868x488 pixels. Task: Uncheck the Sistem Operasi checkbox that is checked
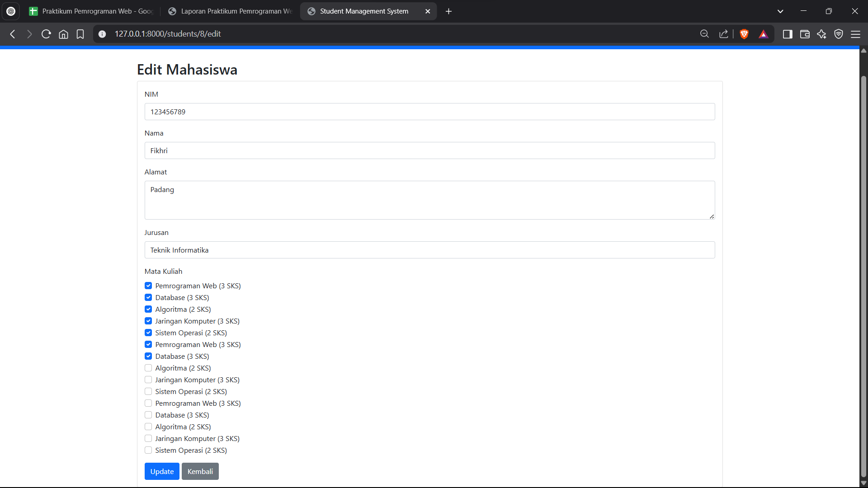pyautogui.click(x=148, y=333)
